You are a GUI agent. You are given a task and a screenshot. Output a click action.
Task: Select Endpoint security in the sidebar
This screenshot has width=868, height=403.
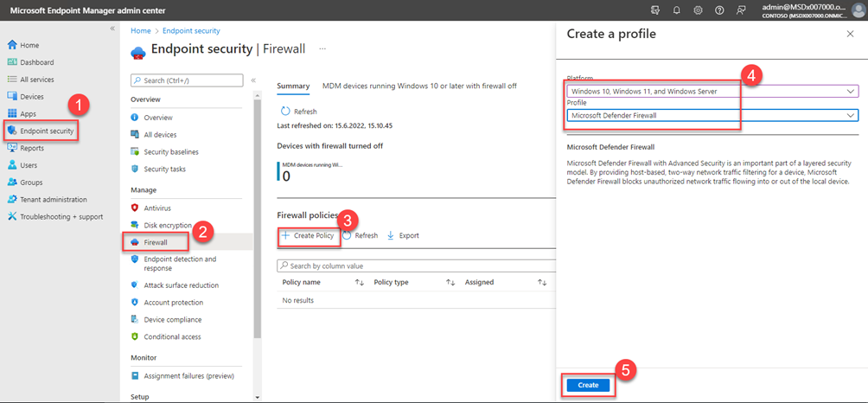(x=47, y=131)
